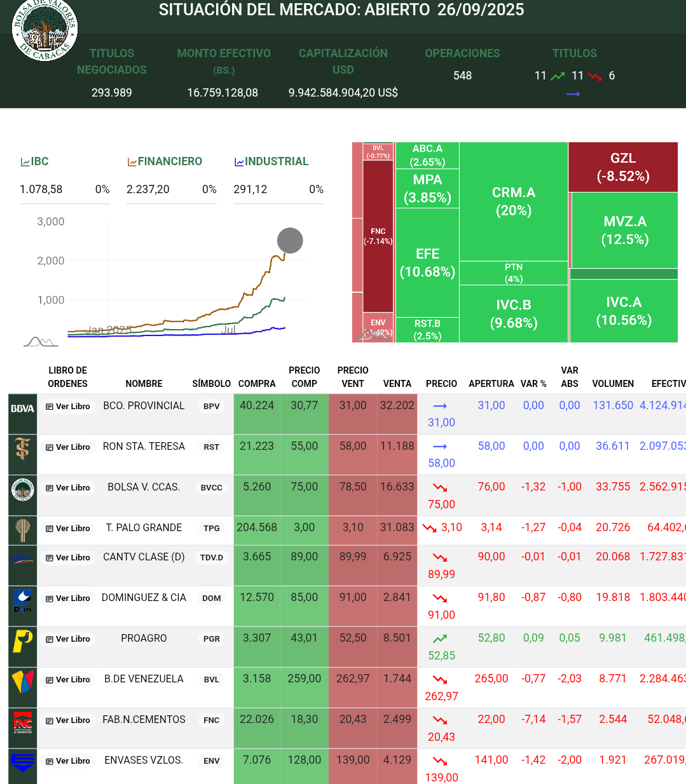Viewport: 686px width, 784px height.
Task: Switch to the FINANCIERO index chart
Action: pyautogui.click(x=165, y=161)
